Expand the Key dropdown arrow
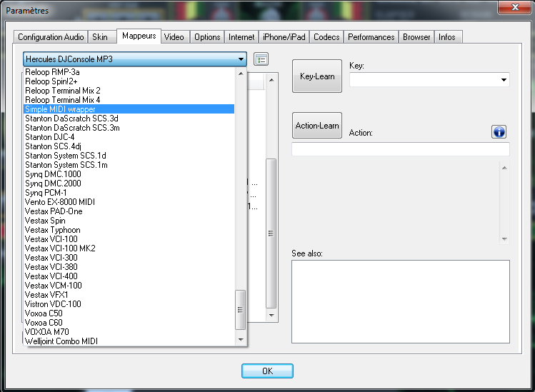Image resolution: width=535 pixels, height=392 pixels. pos(504,80)
